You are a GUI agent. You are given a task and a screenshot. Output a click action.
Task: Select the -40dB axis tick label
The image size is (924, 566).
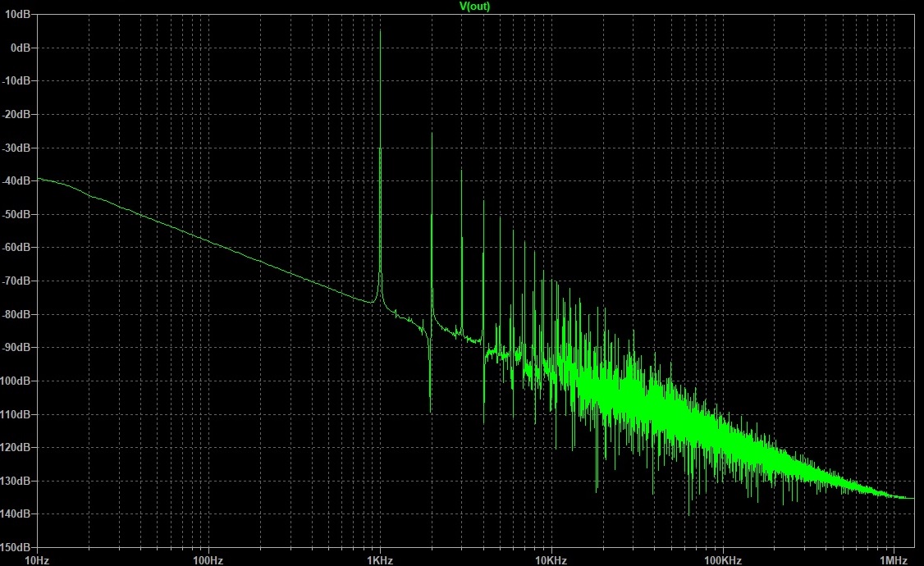click(x=18, y=181)
